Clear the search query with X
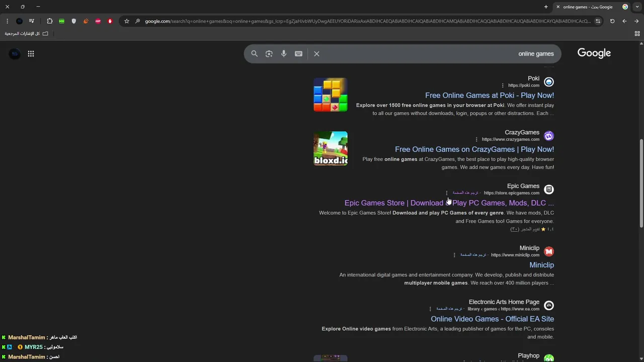The height and width of the screenshot is (362, 644). pyautogui.click(x=316, y=54)
